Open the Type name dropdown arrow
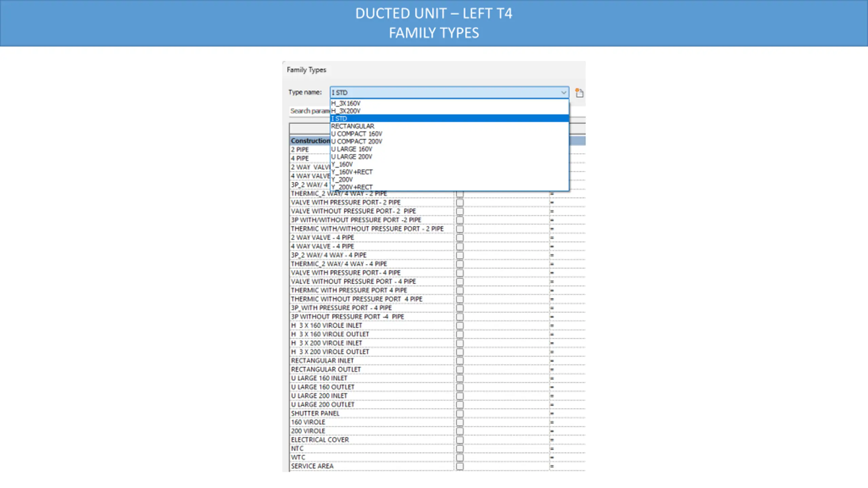Image resolution: width=868 pixels, height=488 pixels. pos(564,93)
